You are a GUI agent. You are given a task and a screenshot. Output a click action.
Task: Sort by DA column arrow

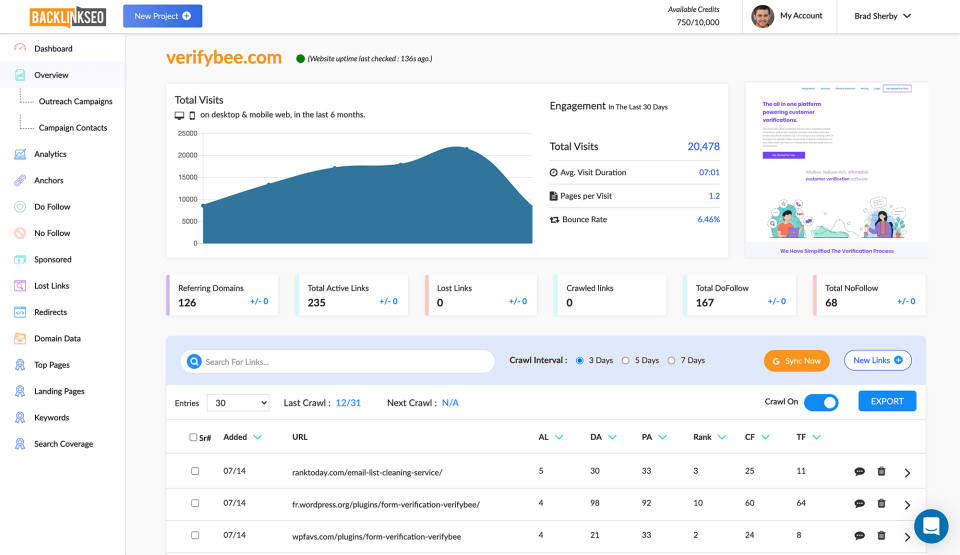click(612, 437)
